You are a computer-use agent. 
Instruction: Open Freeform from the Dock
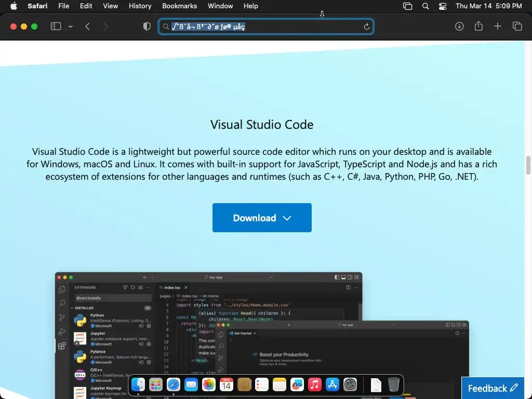pos(297,385)
